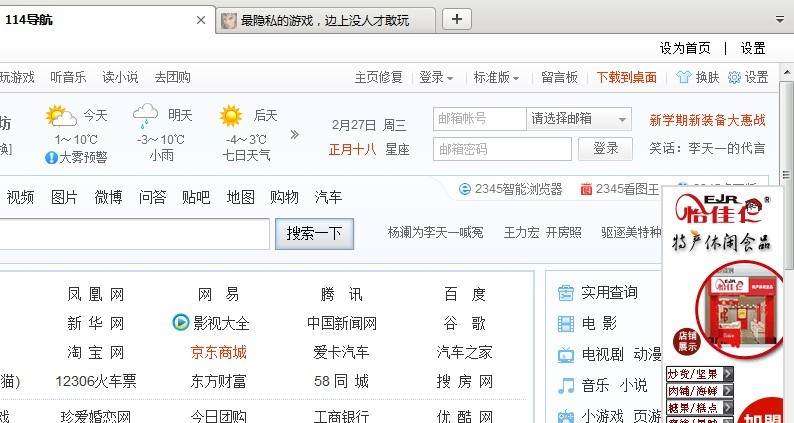
Task: Select the 微博 search tab
Action: [108, 197]
